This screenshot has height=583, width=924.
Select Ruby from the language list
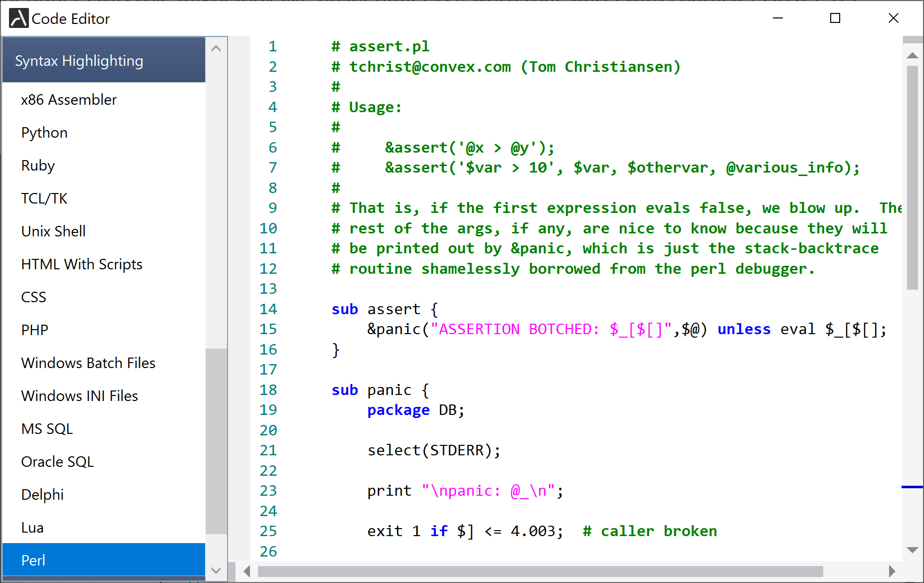pyautogui.click(x=38, y=165)
